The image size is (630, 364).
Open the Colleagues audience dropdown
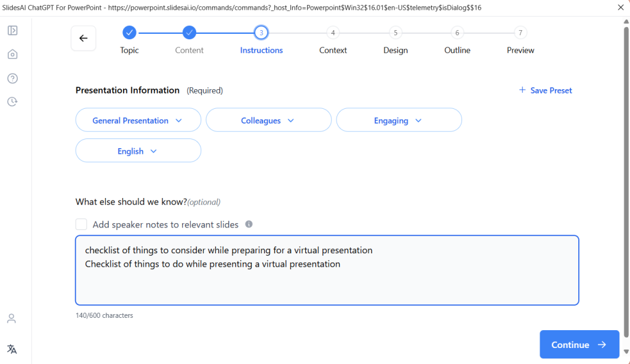point(268,121)
